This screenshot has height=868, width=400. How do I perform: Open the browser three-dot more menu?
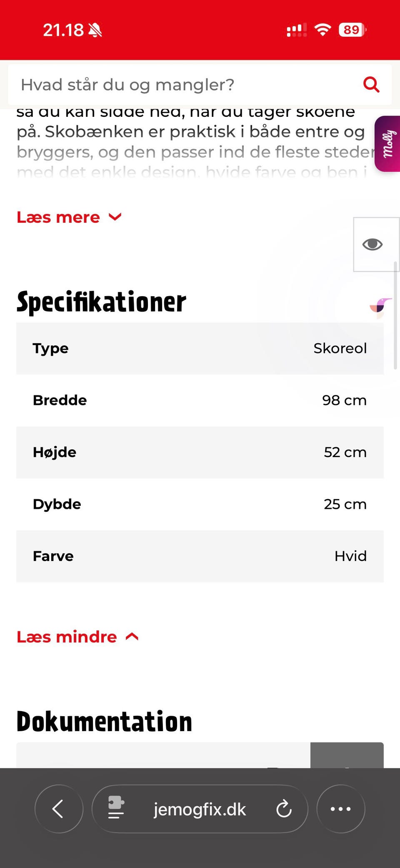tap(340, 809)
